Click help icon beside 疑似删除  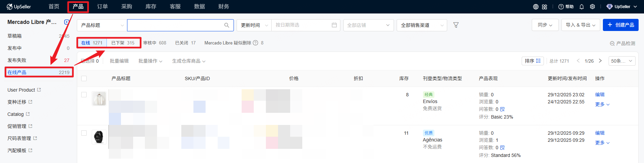coord(255,43)
